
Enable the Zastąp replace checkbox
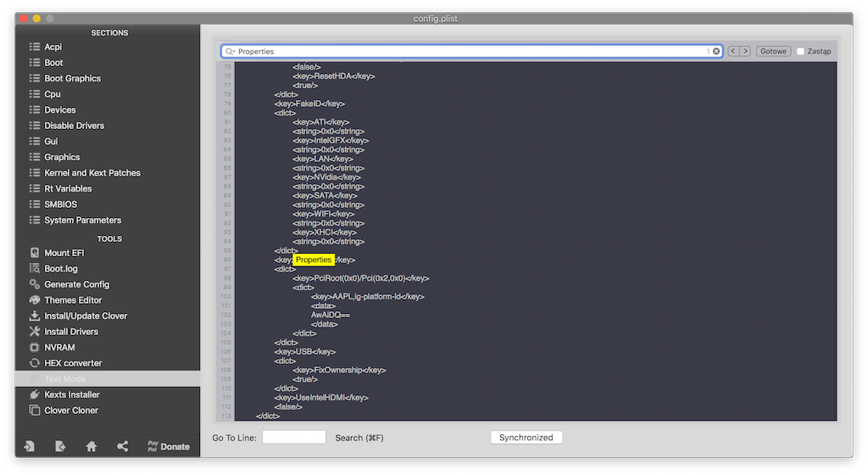(x=801, y=51)
